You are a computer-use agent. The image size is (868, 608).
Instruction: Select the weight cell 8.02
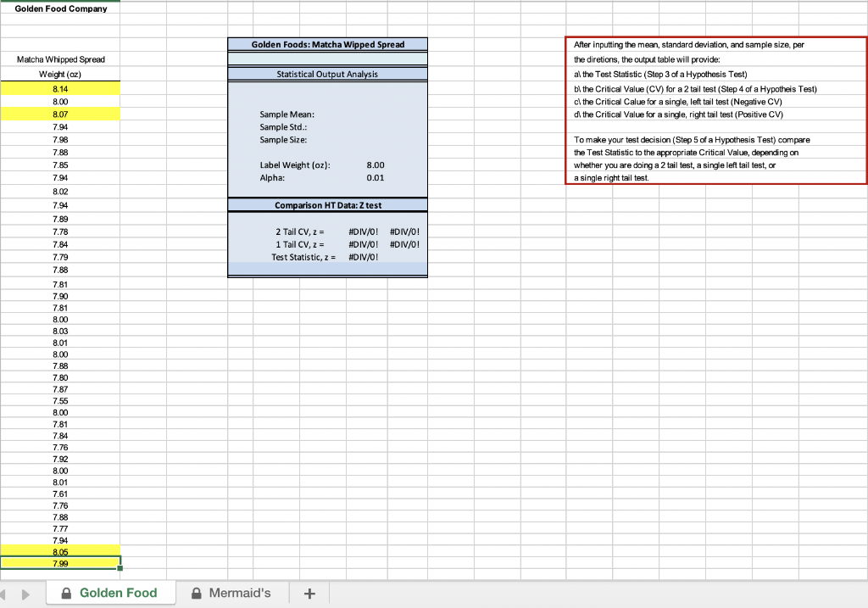[60, 192]
